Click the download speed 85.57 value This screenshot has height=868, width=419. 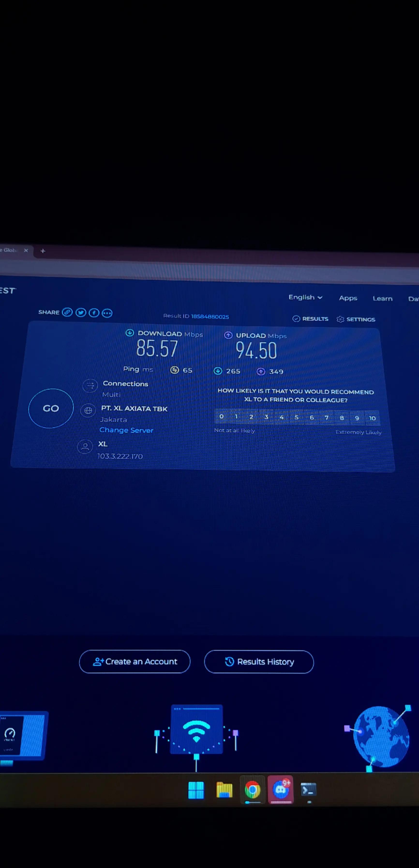[x=157, y=349]
